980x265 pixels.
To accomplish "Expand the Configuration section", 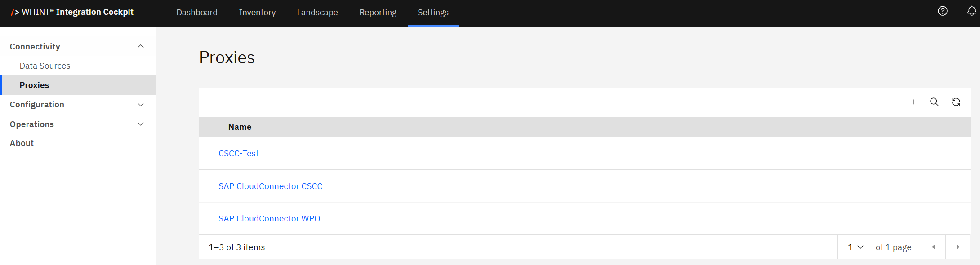I will point(140,105).
